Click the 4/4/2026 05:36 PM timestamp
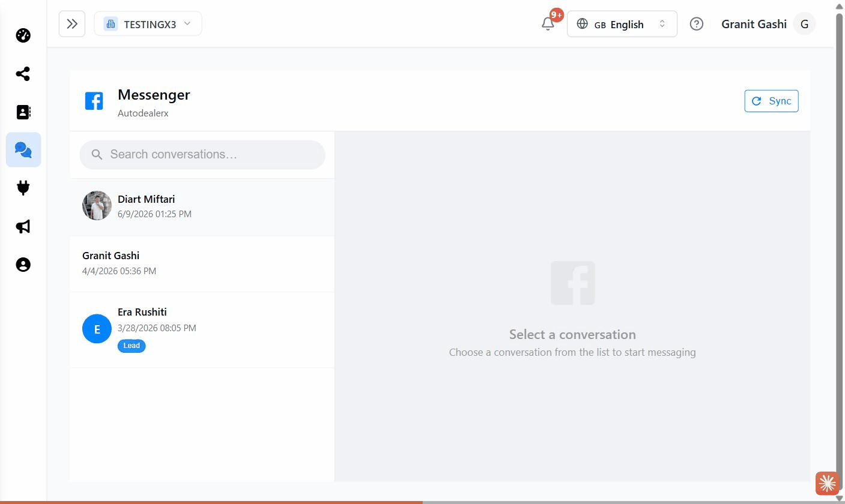 119,271
